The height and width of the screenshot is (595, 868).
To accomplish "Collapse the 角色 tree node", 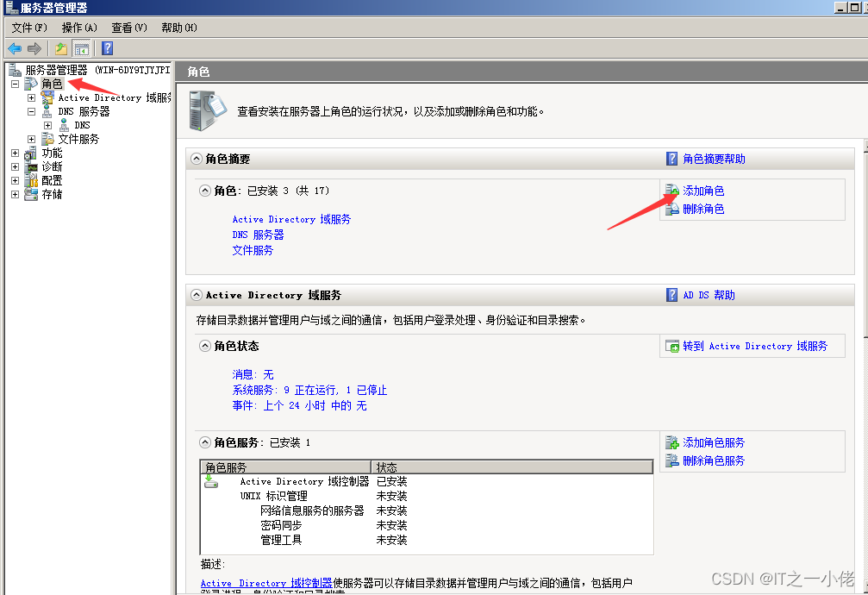I will tap(15, 85).
